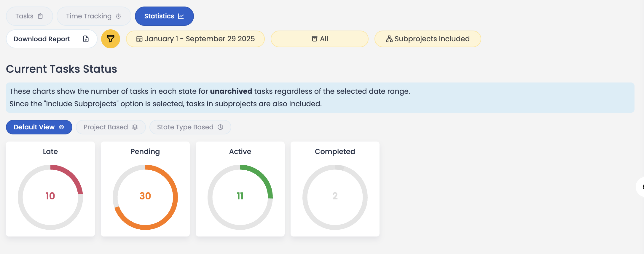
Task: Click the archive box icon beside All
Action: (x=314, y=39)
